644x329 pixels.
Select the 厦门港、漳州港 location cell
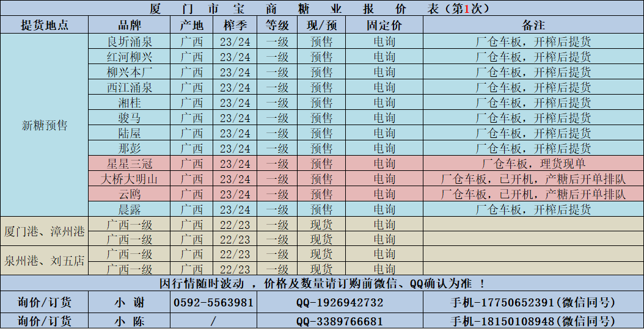tap(44, 232)
